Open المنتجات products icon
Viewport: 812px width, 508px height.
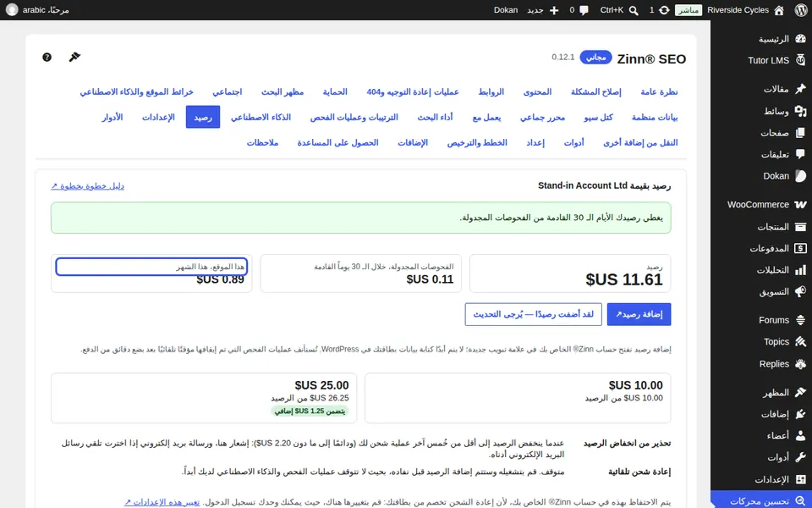(801, 227)
